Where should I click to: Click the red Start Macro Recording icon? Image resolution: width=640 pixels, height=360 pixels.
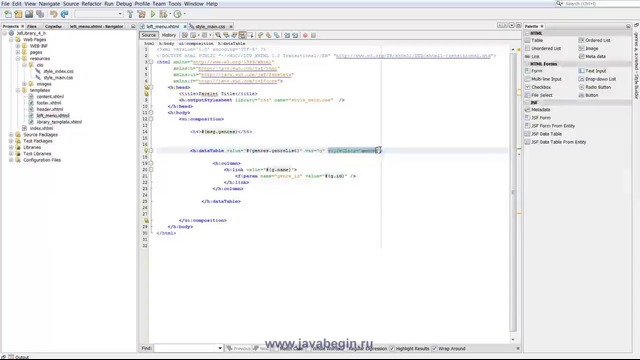(305, 35)
